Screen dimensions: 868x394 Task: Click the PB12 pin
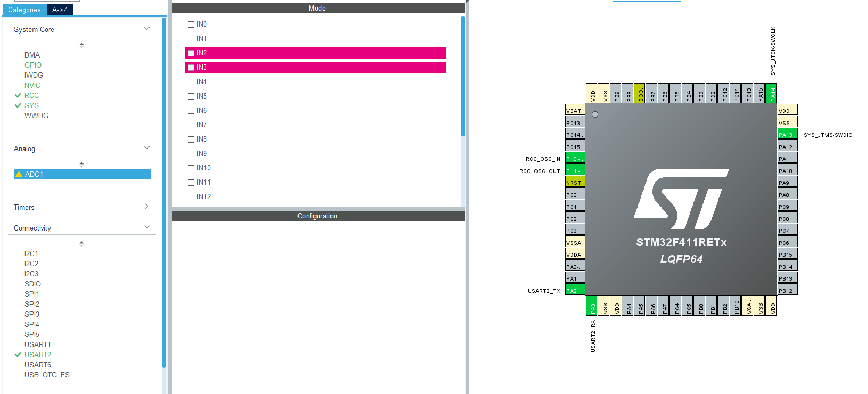(788, 291)
